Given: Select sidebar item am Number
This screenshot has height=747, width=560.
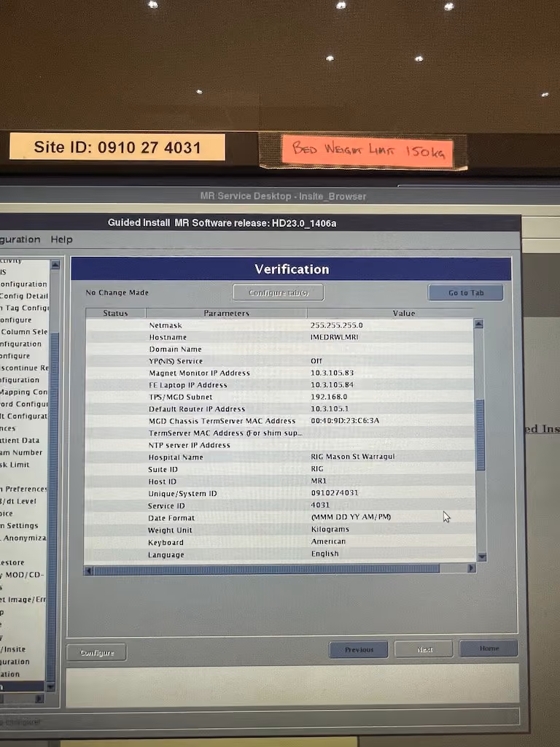Looking at the screenshot, I should click(x=21, y=452).
